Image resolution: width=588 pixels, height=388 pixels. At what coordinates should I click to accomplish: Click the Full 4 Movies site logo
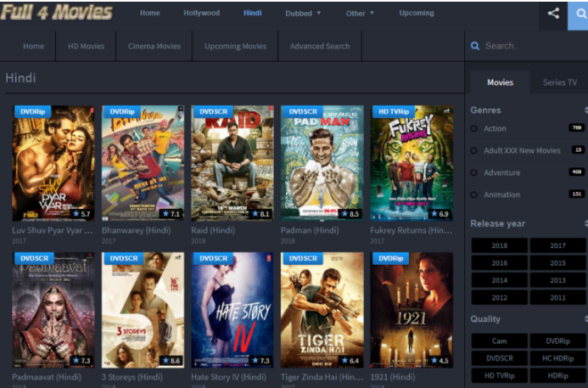click(57, 13)
